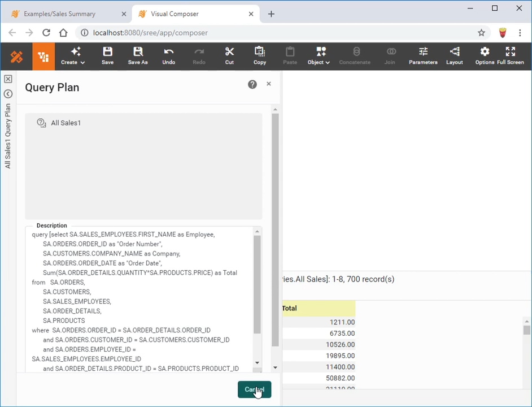Go forward in browser history

pos(29,33)
